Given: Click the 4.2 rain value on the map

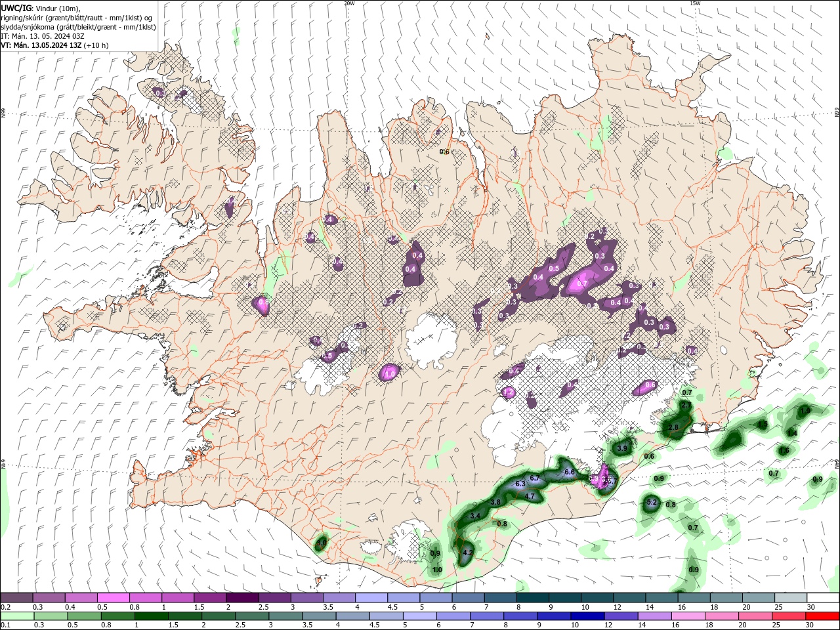Looking at the screenshot, I should pyautogui.click(x=468, y=553).
